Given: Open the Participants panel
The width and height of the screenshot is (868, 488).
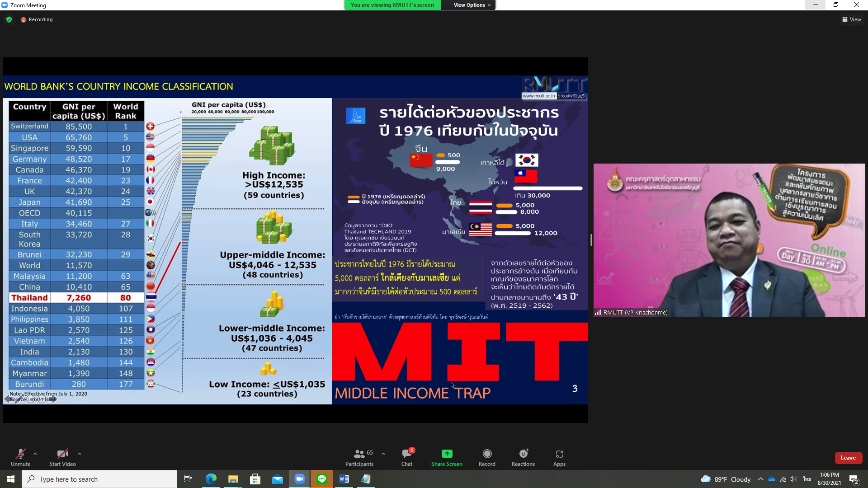Looking at the screenshot, I should pos(359,457).
